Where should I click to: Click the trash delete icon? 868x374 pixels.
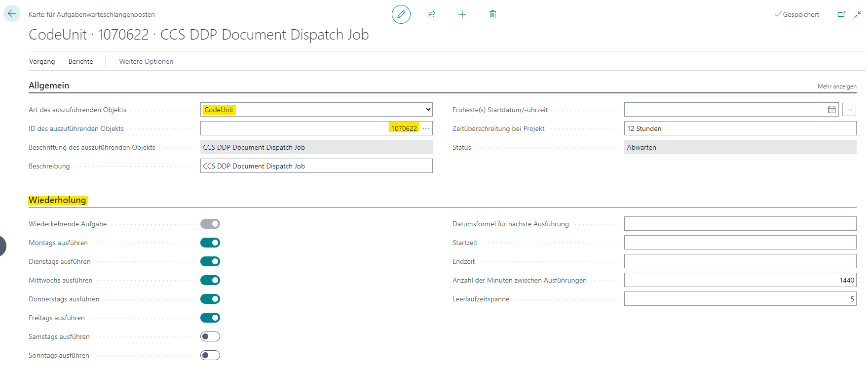tap(492, 14)
